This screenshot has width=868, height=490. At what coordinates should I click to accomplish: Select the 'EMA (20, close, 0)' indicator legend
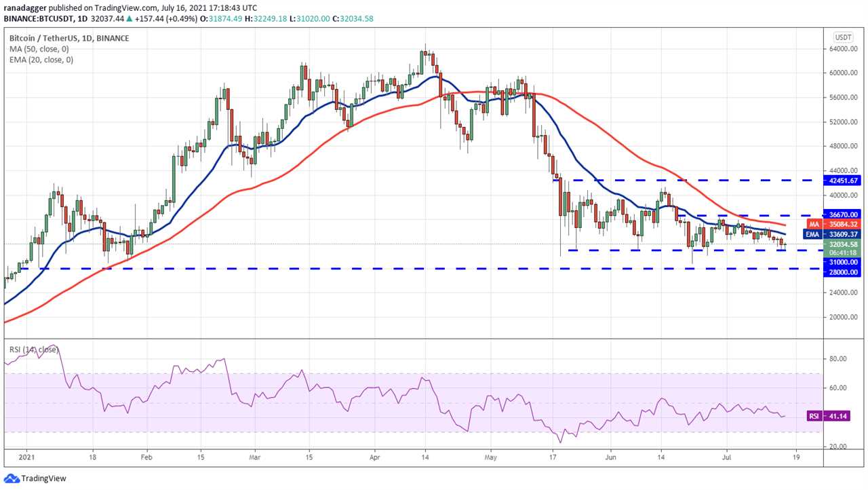pyautogui.click(x=41, y=60)
